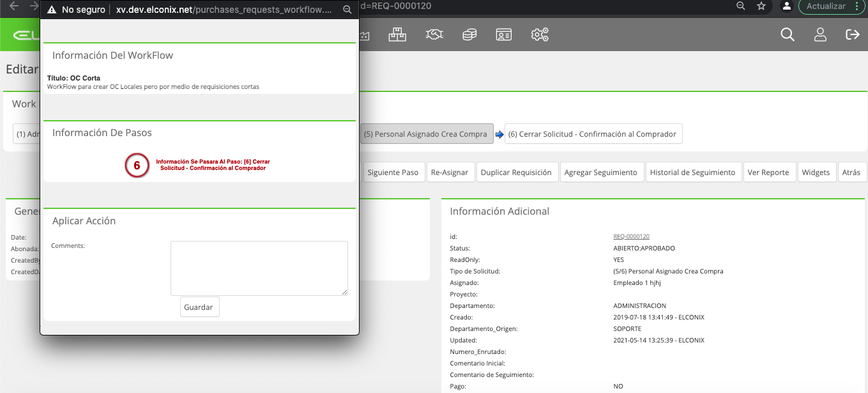Viewport: 868px width, 393px height.
Task: Click the REQ-0000120 id link
Action: pyautogui.click(x=631, y=236)
